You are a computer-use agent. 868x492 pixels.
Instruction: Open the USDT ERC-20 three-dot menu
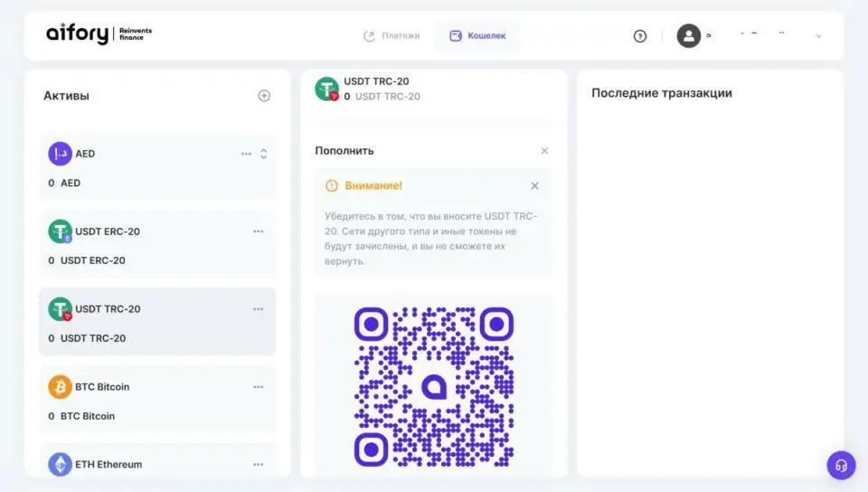pyautogui.click(x=258, y=232)
